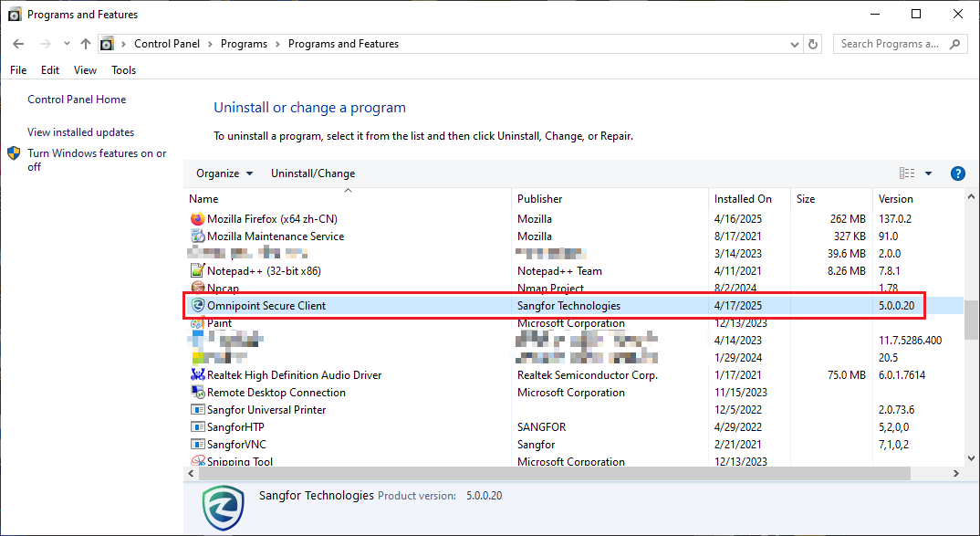Sort by the Size column header
The image size is (980, 536).
[832, 199]
